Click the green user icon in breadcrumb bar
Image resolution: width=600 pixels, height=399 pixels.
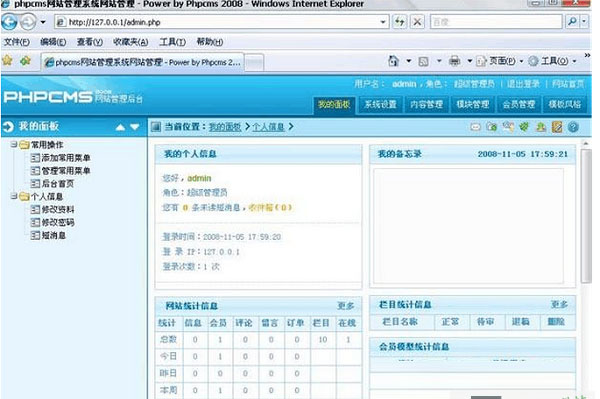[541, 127]
